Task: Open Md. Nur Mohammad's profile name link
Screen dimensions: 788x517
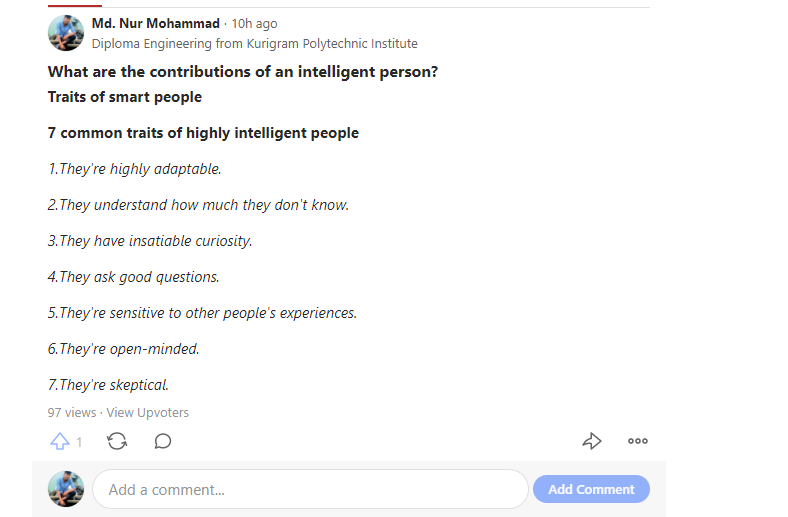Action: pos(155,24)
